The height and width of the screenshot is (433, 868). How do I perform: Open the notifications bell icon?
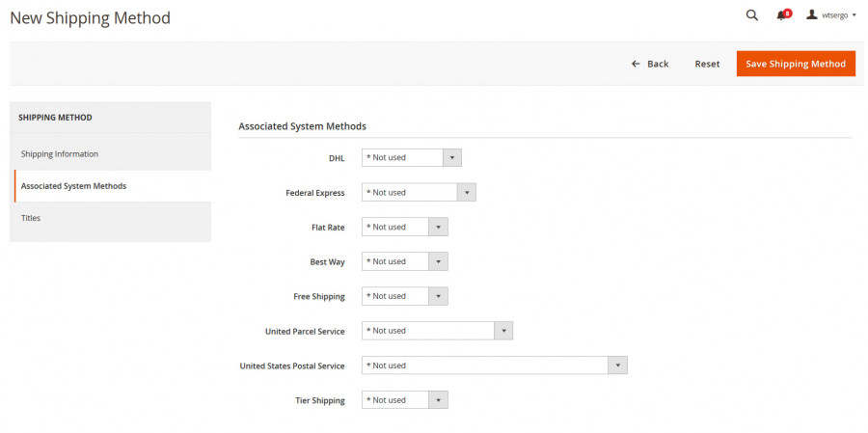(783, 15)
